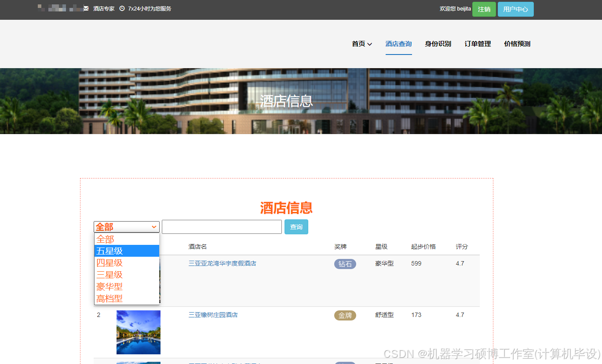The image size is (602, 364).
Task: Select the 高档型 option
Action: [x=109, y=298]
